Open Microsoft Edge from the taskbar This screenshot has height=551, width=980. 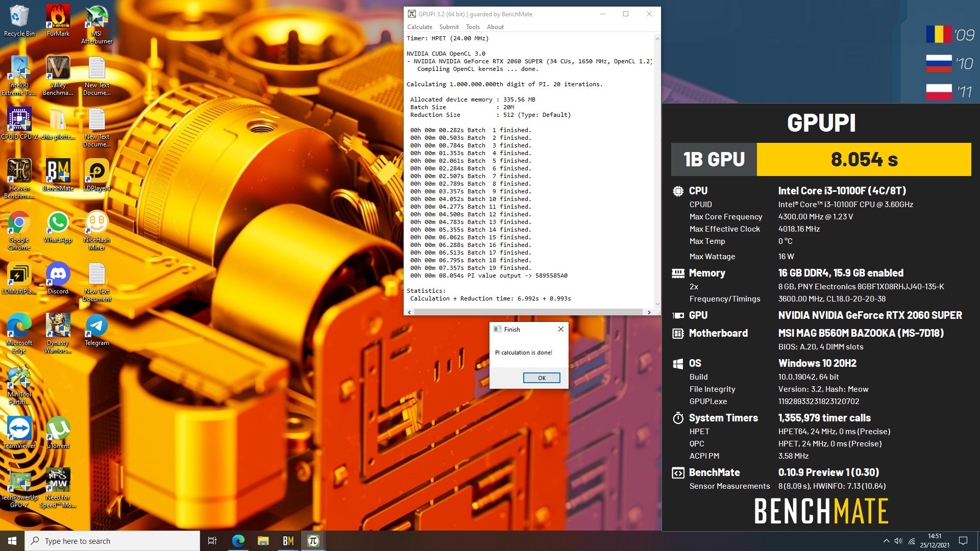point(238,541)
